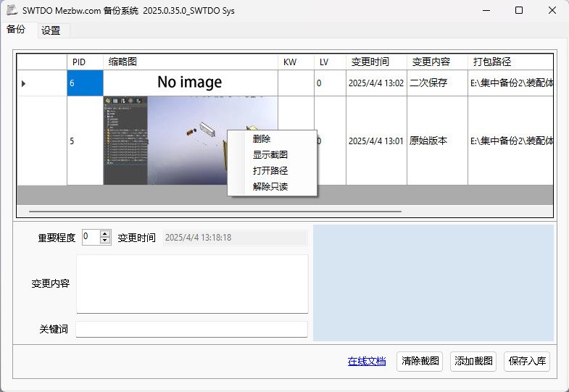The width and height of the screenshot is (569, 392).
Task: Focus the 关键词 input field
Action: click(x=192, y=329)
